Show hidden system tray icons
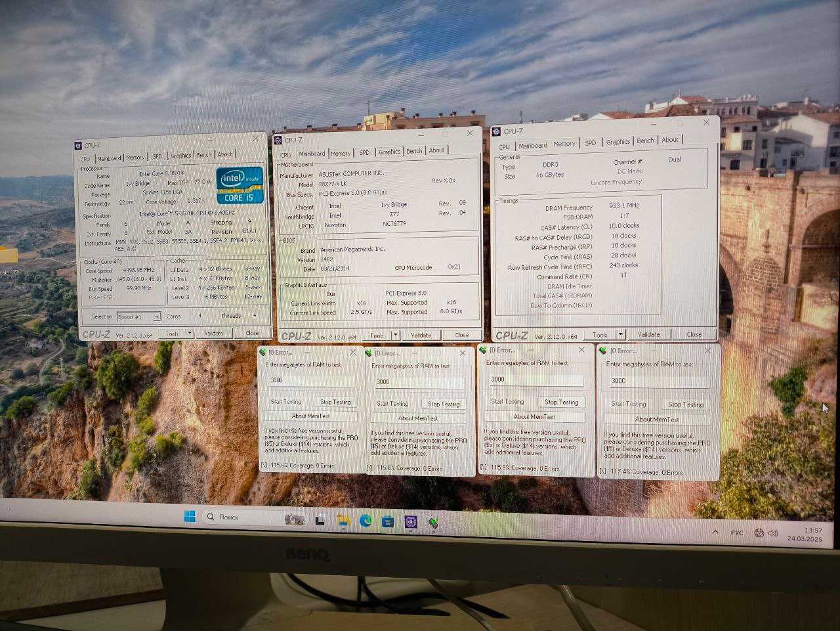This screenshot has width=840, height=631. [x=715, y=532]
